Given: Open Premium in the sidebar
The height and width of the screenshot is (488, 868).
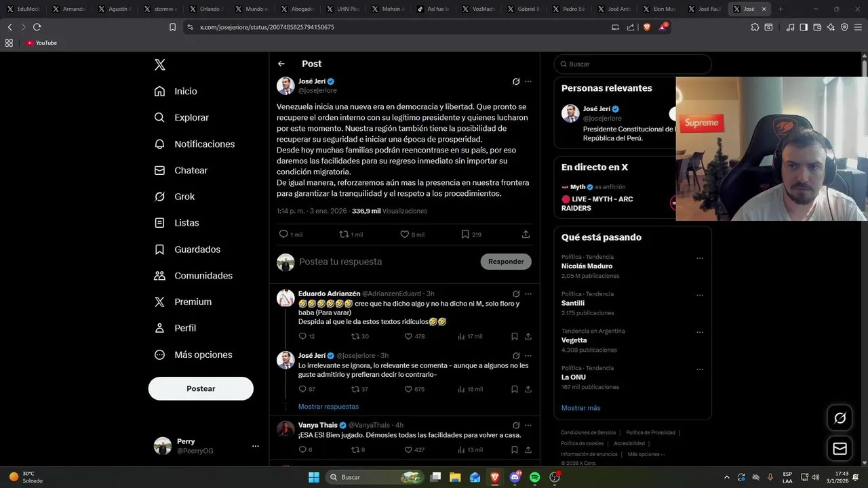Looking at the screenshot, I should (x=183, y=302).
